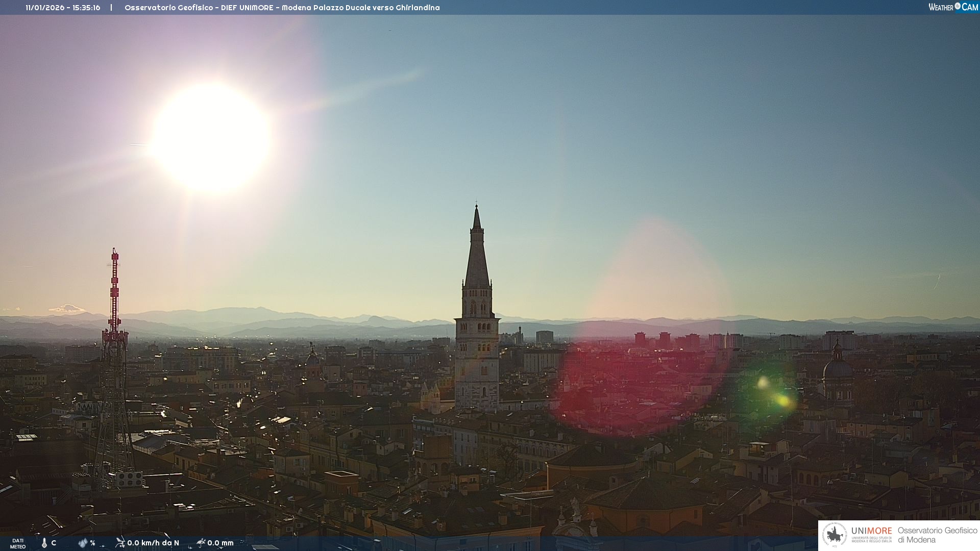Click the bright sun in the image
980x551 pixels.
(x=211, y=137)
